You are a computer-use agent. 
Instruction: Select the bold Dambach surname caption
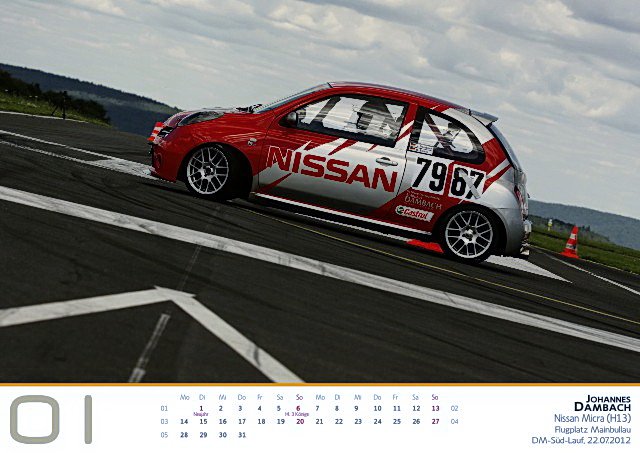tap(602, 407)
